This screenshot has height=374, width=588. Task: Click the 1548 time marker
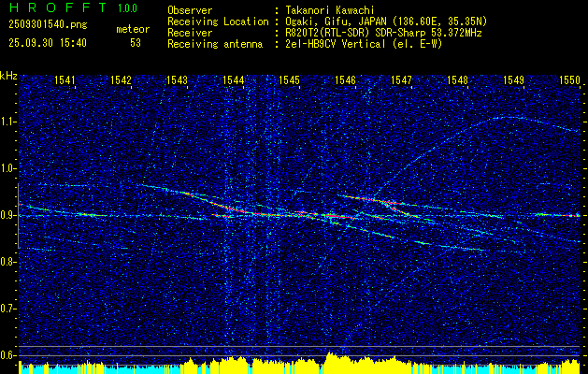[x=457, y=79]
